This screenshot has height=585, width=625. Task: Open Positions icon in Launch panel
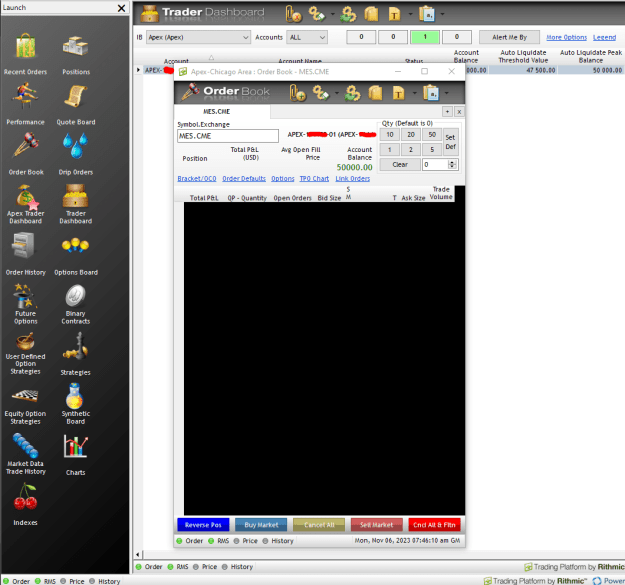(76, 54)
